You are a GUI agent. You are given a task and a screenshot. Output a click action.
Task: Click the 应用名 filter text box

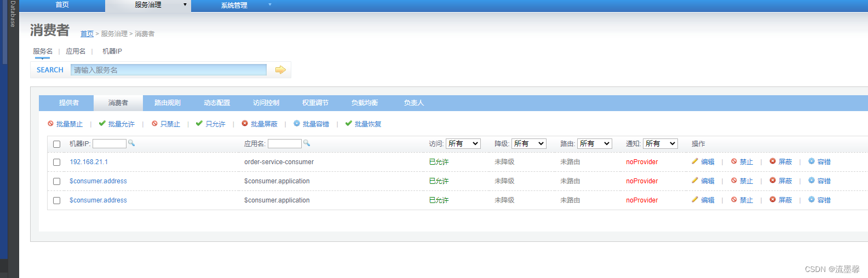(x=285, y=143)
